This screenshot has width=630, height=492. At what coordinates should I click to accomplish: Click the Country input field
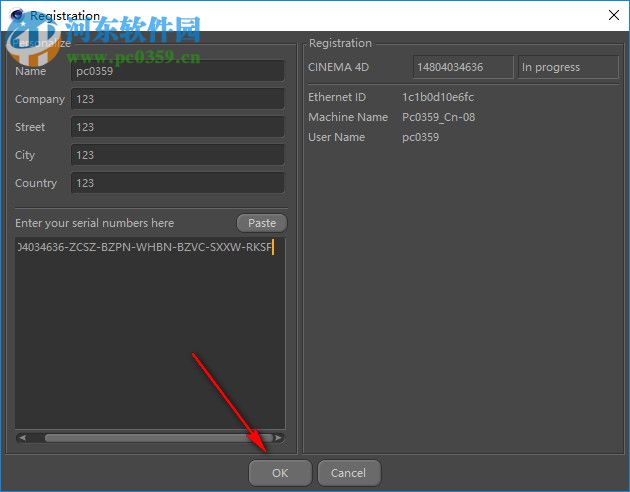tap(178, 183)
